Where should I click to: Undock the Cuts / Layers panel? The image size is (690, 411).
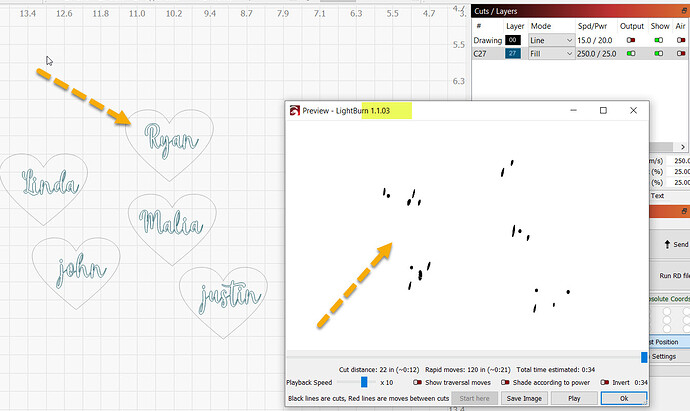point(684,11)
